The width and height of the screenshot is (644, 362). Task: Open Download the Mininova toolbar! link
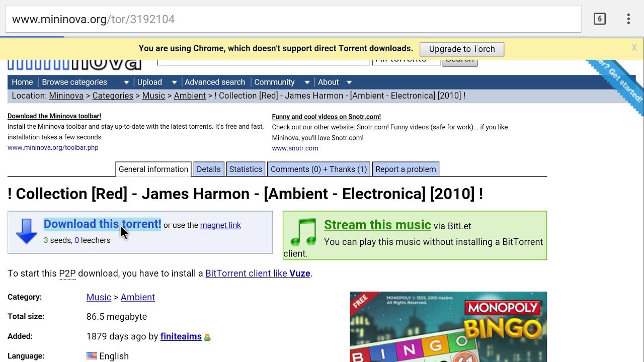pos(54,116)
